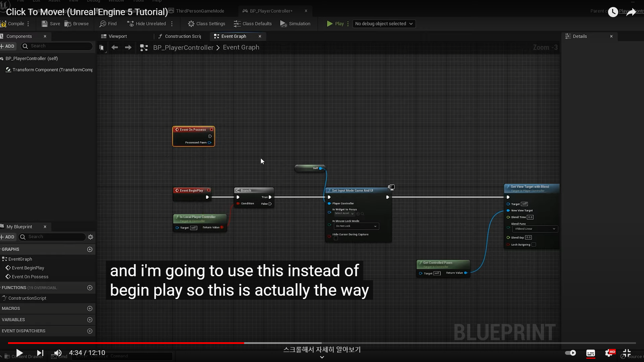Select Event On Possess in graph list
The height and width of the screenshot is (362, 644).
(30, 277)
